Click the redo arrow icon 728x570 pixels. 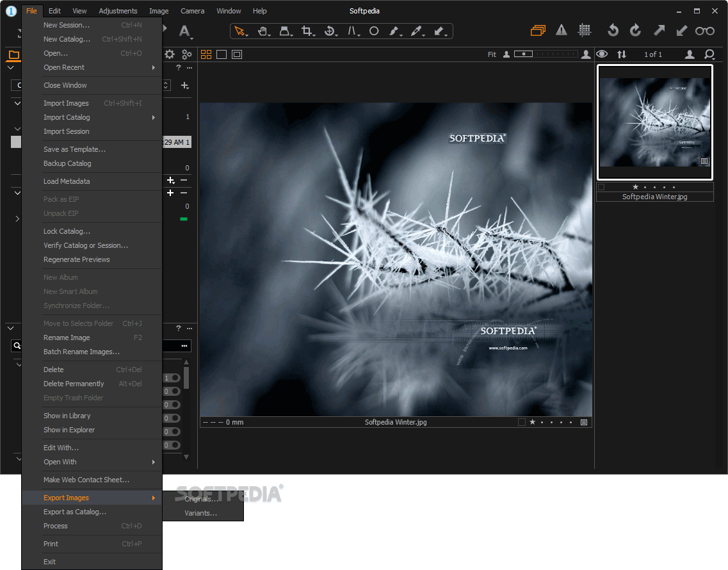click(635, 31)
